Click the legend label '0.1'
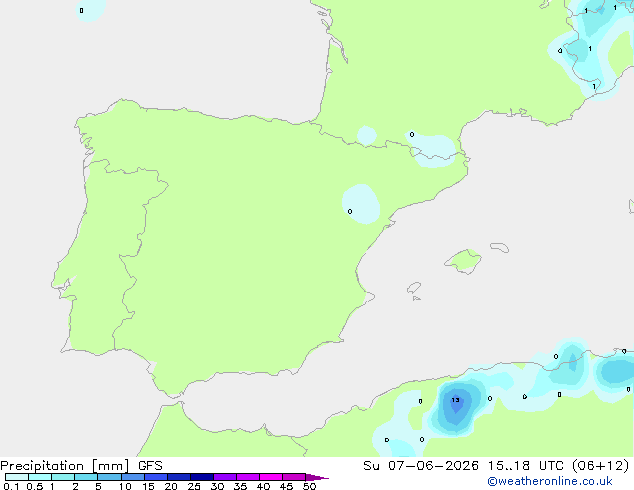Screen dimensions: 634x490 [x=11, y=486]
